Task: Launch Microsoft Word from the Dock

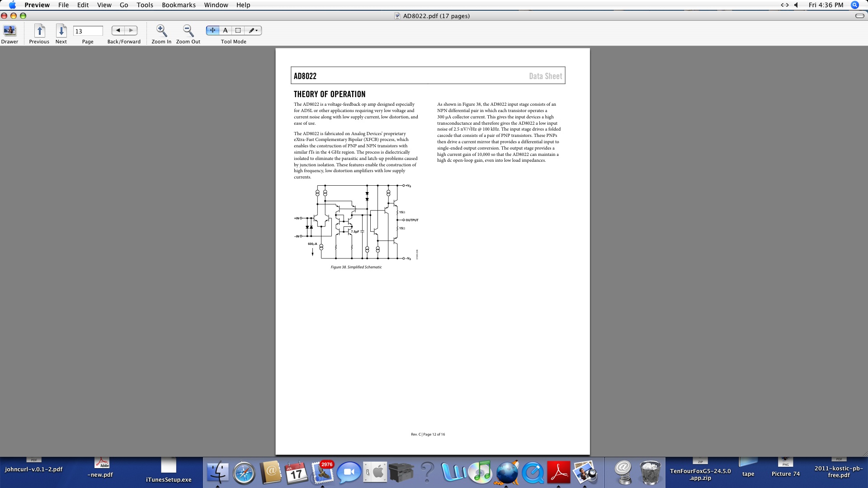Action: [x=453, y=473]
